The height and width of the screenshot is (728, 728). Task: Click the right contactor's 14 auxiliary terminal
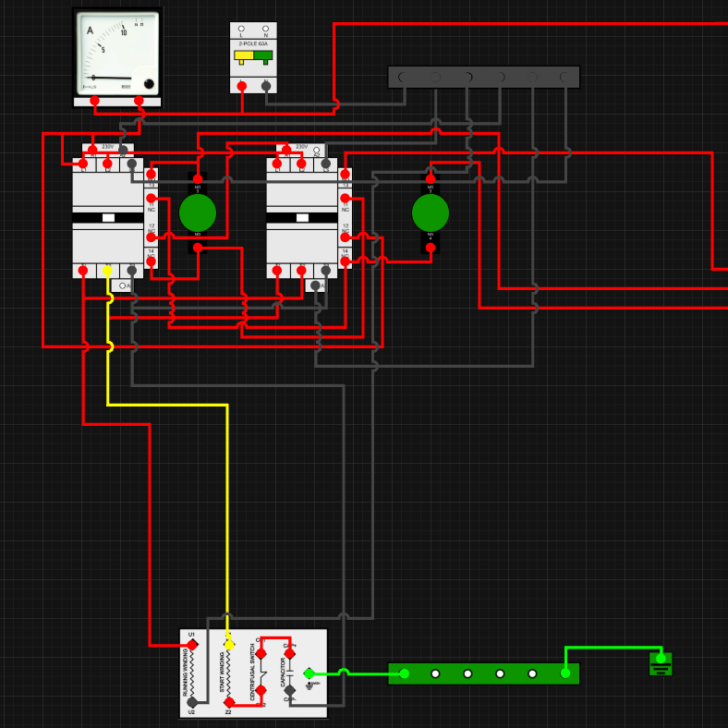pos(345,261)
